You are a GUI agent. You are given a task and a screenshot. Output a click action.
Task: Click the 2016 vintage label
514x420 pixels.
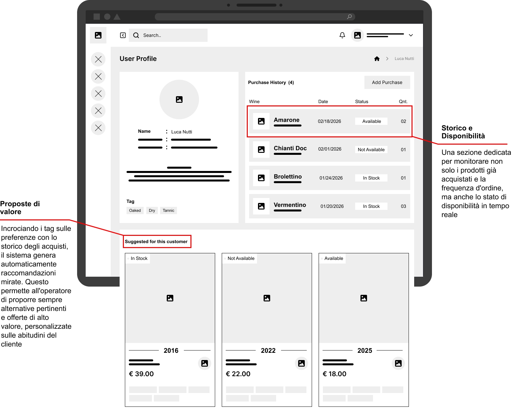click(x=171, y=350)
